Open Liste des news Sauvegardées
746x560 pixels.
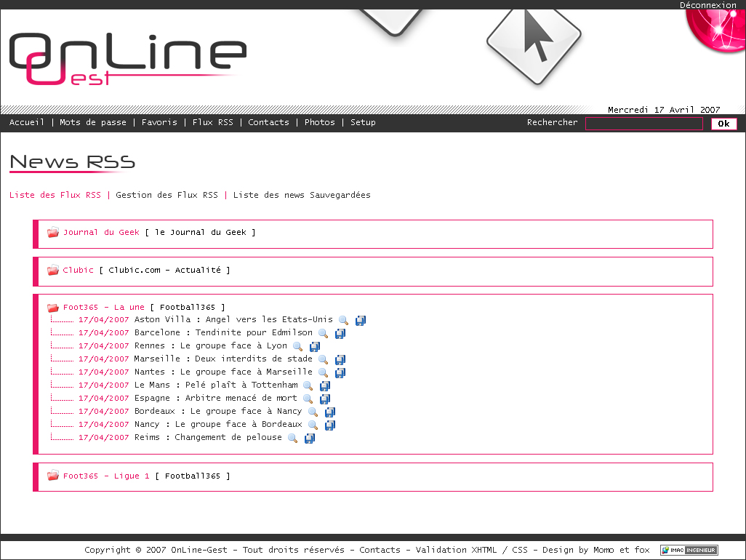pyautogui.click(x=302, y=195)
